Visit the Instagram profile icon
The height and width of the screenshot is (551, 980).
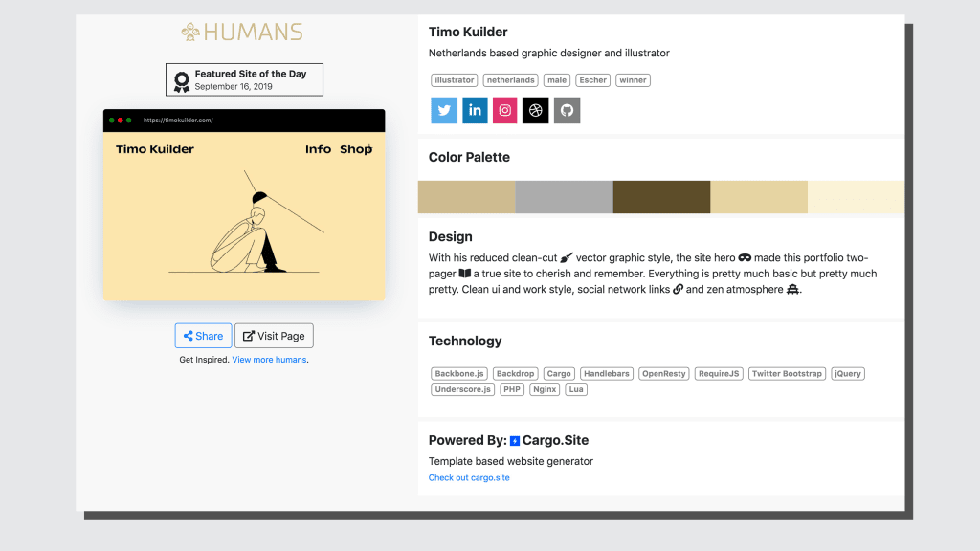pos(504,110)
